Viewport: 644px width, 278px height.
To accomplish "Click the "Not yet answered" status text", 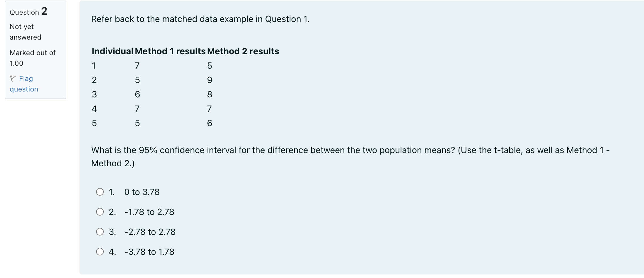I will tap(25, 32).
